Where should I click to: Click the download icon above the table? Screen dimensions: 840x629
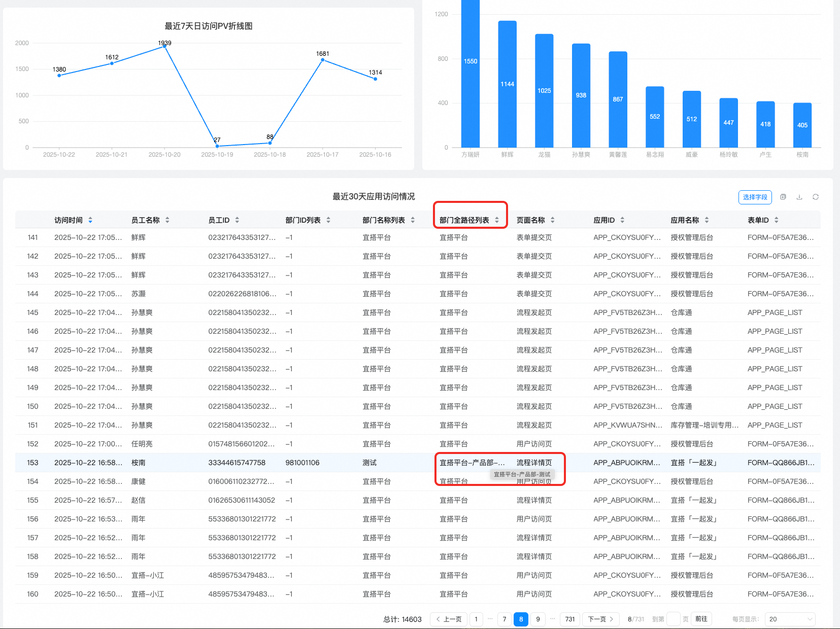[799, 197]
